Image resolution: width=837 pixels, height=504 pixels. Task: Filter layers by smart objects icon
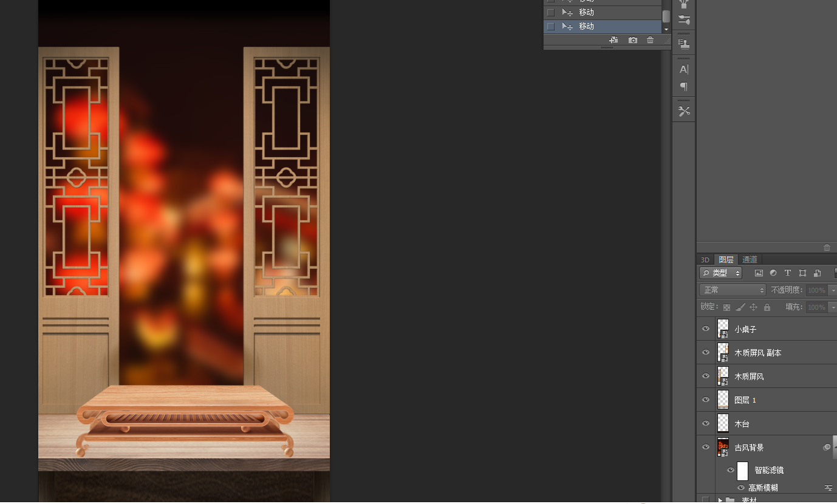pyautogui.click(x=817, y=273)
